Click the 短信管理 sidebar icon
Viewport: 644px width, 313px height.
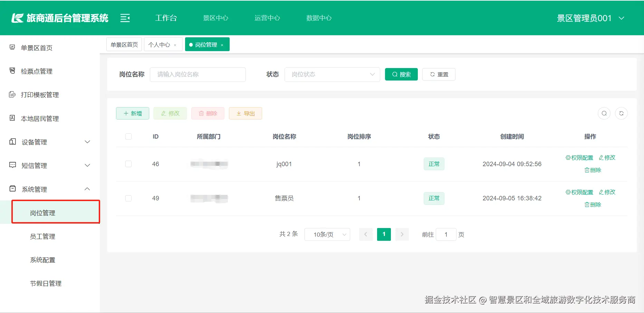tap(13, 165)
